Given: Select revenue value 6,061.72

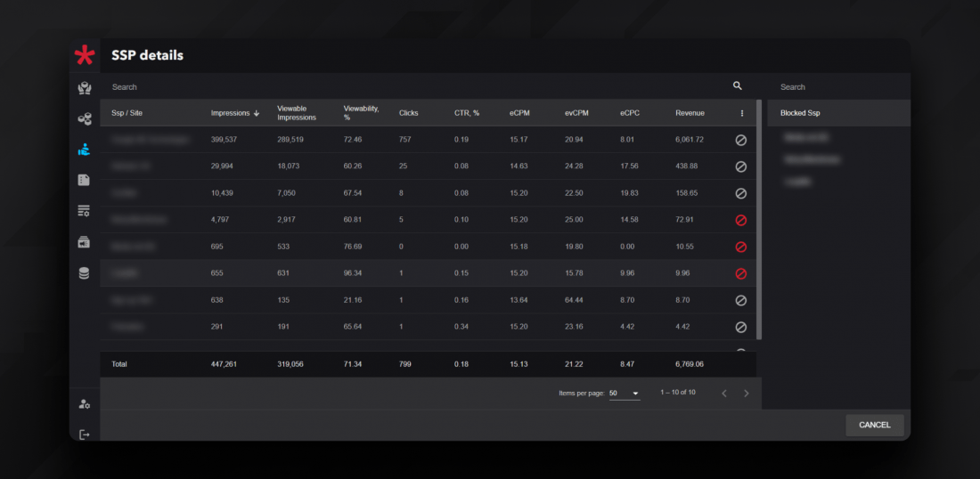Looking at the screenshot, I should [690, 140].
